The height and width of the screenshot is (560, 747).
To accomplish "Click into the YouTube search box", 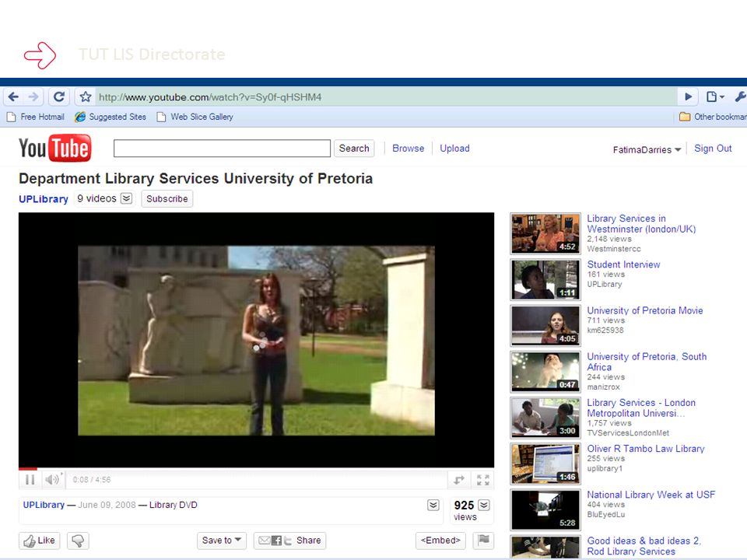I will (x=222, y=148).
